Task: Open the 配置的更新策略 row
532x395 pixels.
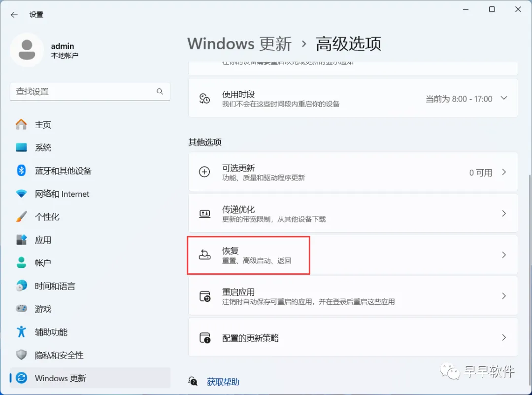Action: tap(353, 337)
